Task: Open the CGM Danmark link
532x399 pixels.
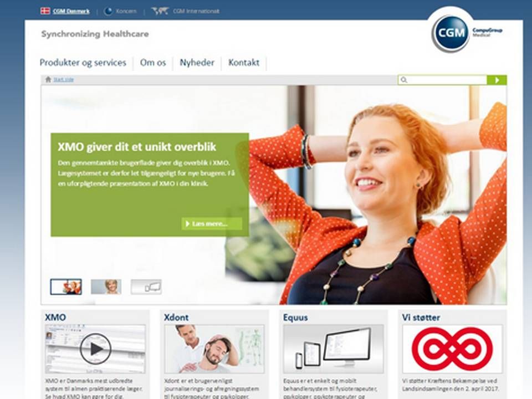Action: pyautogui.click(x=71, y=11)
